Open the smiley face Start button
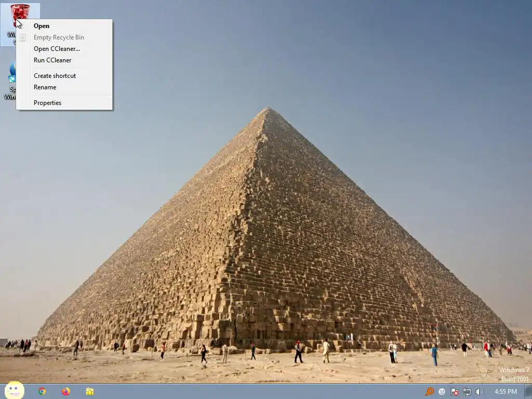 [x=14, y=391]
